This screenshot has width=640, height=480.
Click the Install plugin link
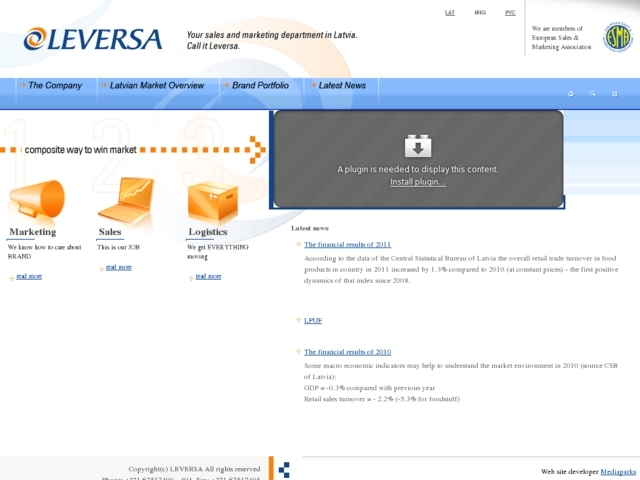point(417,182)
